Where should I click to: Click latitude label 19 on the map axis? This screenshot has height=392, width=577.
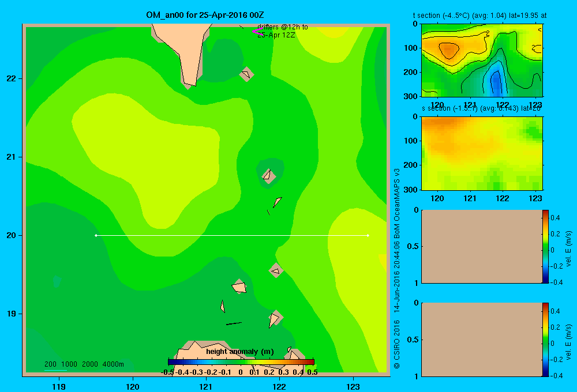click(12, 314)
